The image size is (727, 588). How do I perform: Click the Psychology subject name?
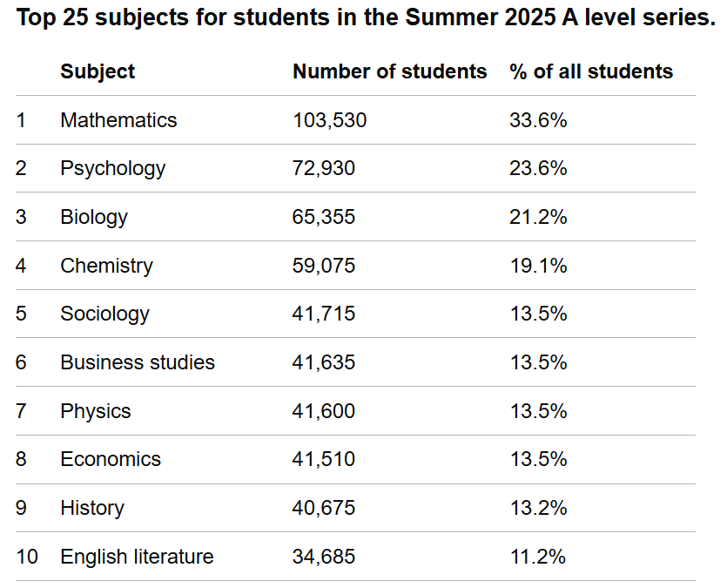pos(112,168)
